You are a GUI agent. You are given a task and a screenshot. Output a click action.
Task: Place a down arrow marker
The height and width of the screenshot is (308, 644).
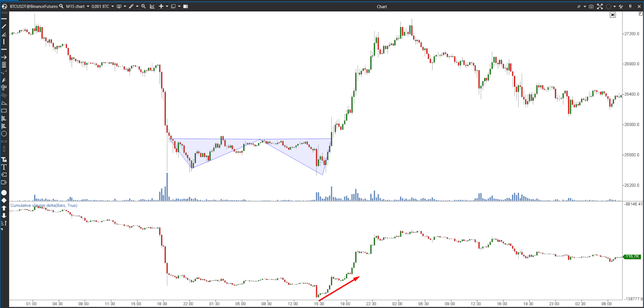pos(4,216)
